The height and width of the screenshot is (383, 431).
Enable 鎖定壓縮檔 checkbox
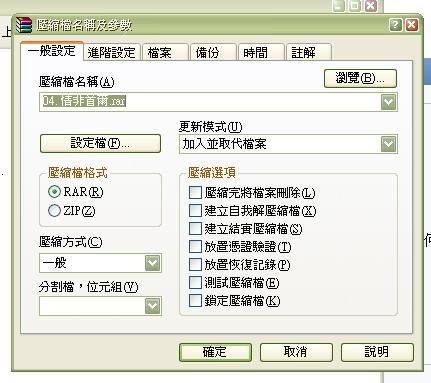[195, 301]
